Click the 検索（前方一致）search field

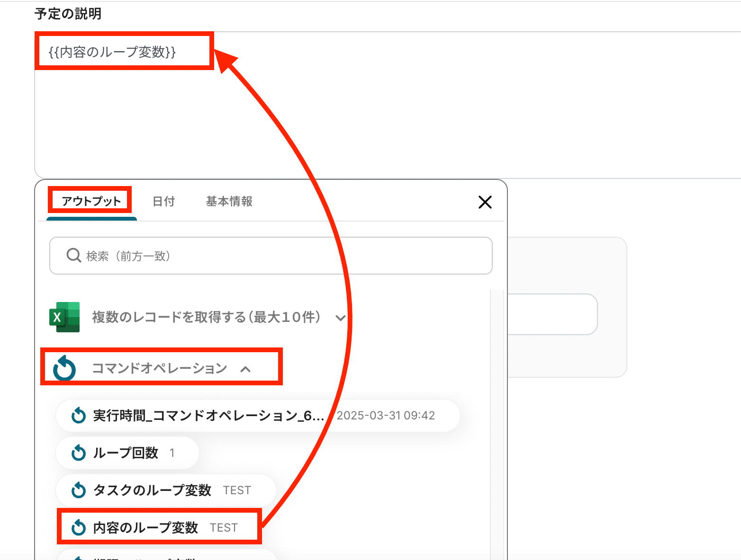point(271,256)
